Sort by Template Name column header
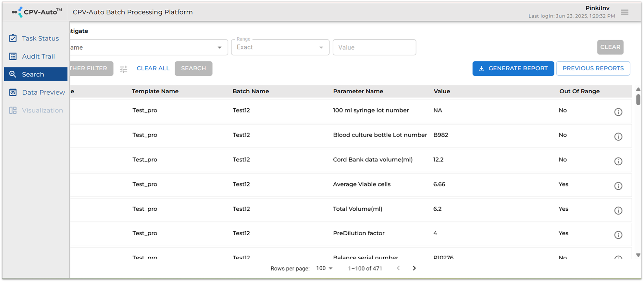The width and height of the screenshot is (644, 282). click(x=155, y=91)
